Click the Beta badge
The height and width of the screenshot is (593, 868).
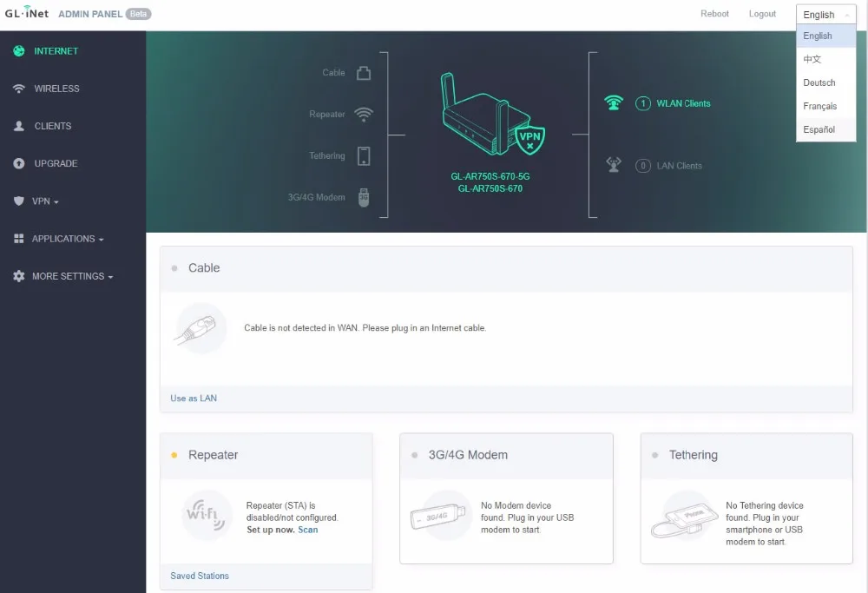138,14
